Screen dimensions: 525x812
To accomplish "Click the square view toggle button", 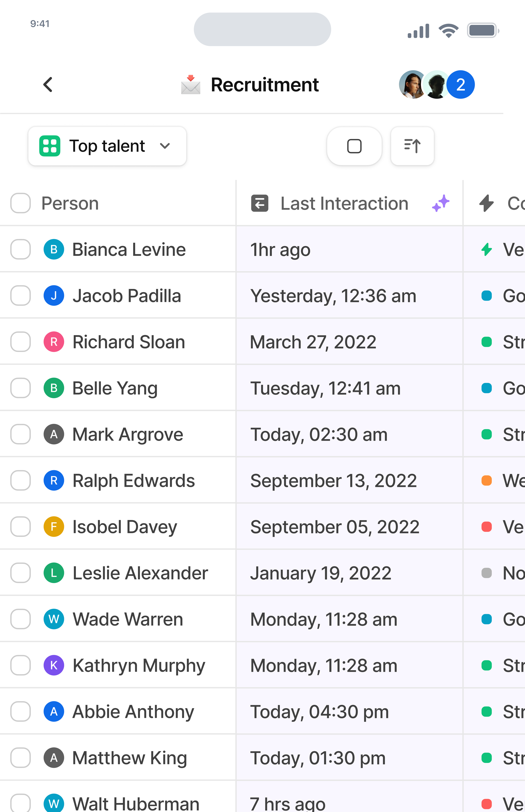I will 354,146.
